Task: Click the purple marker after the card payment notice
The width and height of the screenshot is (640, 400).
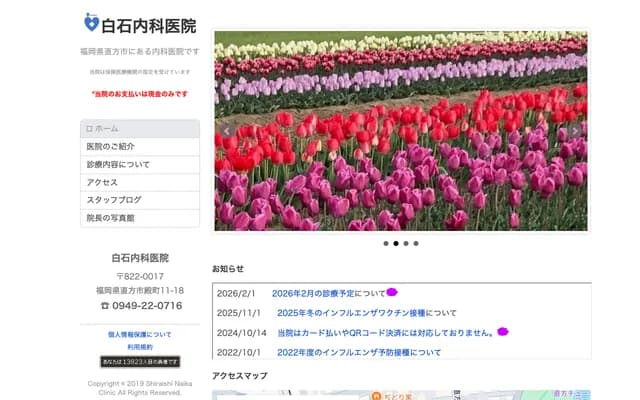Action: click(x=504, y=332)
